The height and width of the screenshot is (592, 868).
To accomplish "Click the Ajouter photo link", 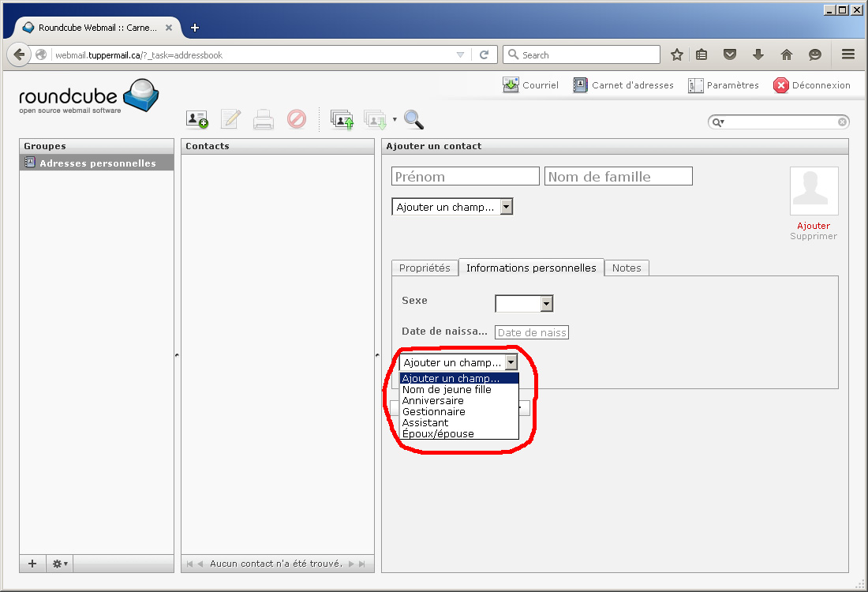I will tap(814, 226).
